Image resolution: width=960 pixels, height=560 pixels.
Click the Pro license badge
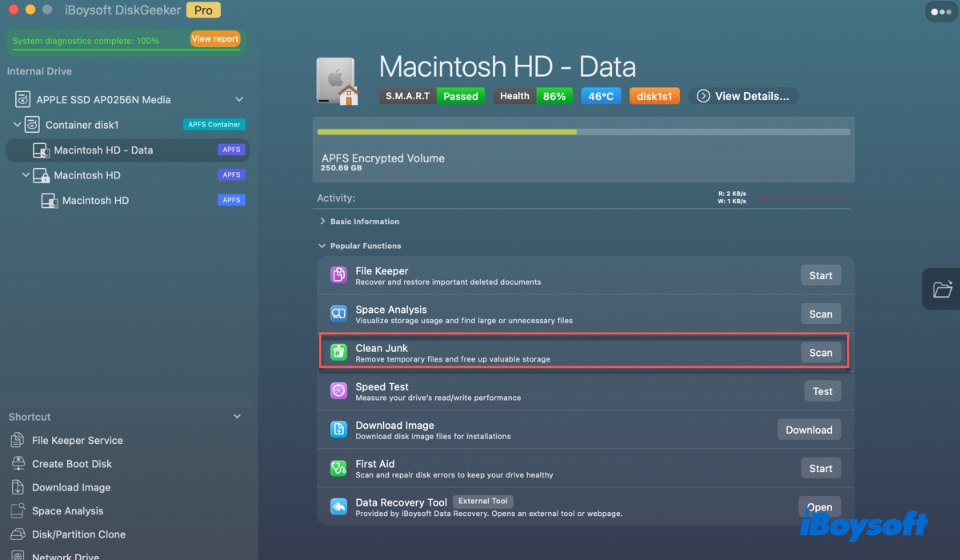pos(203,10)
